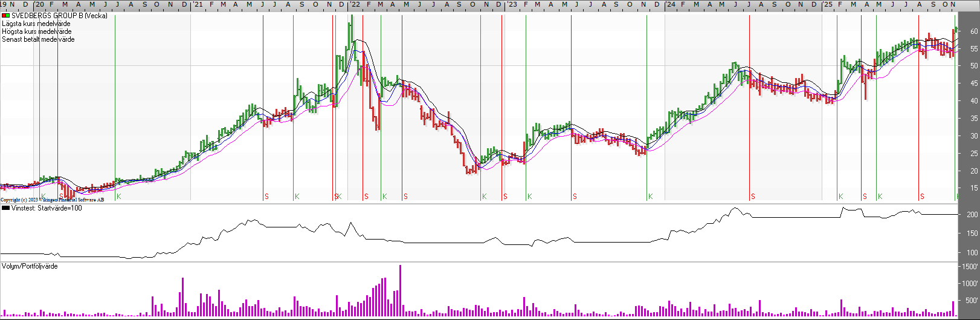Select the Senast betalt medelvärde legend entry
980x320 pixels.
[39, 39]
